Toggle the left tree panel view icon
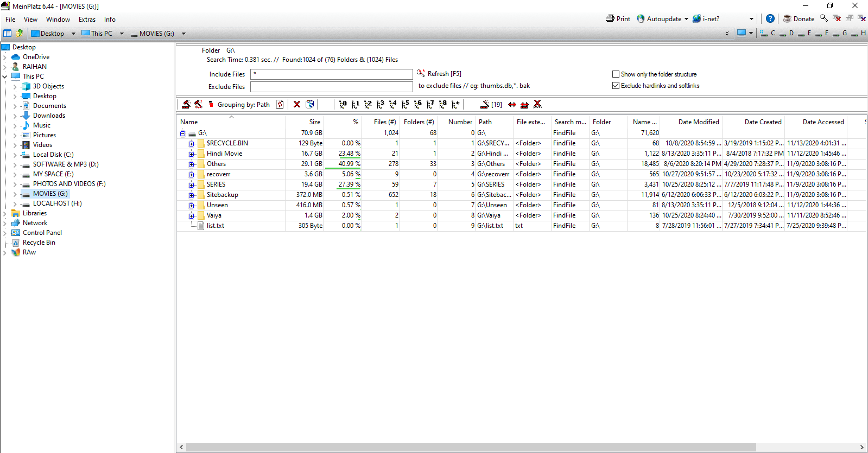The image size is (868, 453). click(8, 33)
